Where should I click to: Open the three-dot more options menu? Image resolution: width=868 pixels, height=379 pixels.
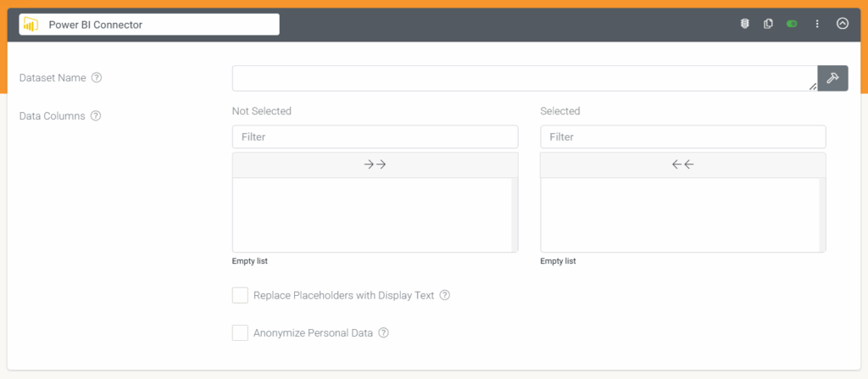tap(817, 24)
